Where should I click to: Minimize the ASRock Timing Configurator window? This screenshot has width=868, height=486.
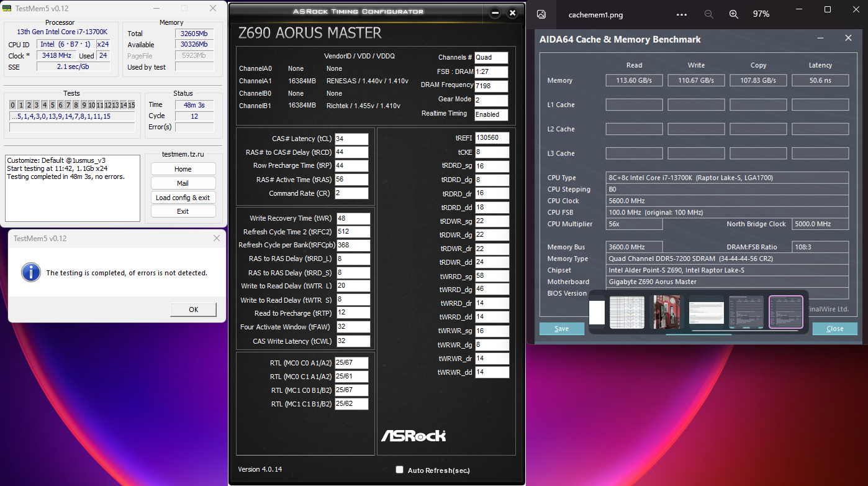[x=495, y=12]
